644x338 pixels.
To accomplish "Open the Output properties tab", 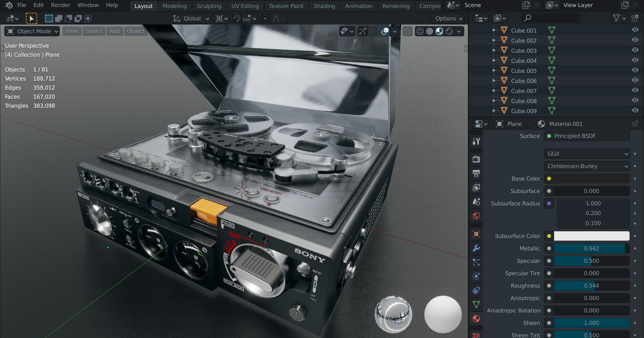I will [476, 173].
